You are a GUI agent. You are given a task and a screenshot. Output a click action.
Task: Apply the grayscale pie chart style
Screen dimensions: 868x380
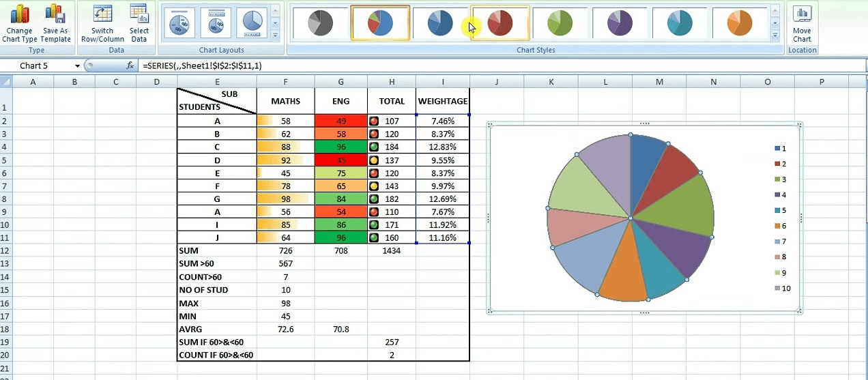pyautogui.click(x=320, y=23)
